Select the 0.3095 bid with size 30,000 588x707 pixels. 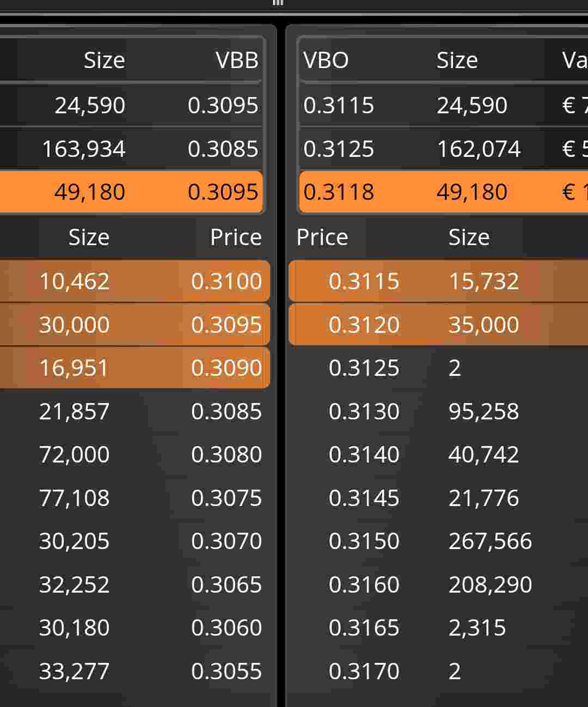(x=135, y=325)
